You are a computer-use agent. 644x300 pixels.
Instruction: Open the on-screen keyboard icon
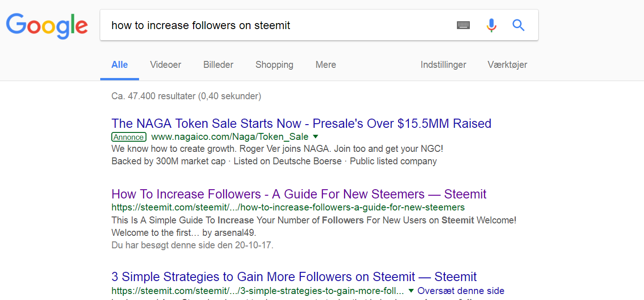[463, 25]
